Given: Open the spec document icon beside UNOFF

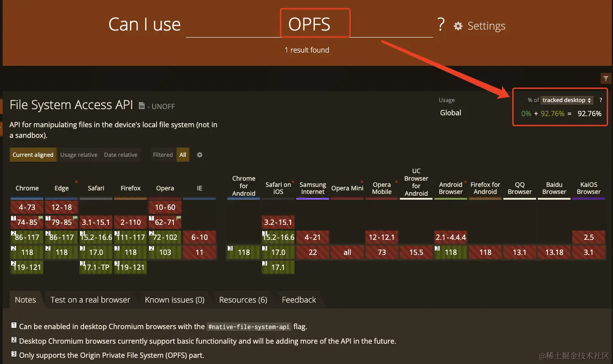Looking at the screenshot, I should pyautogui.click(x=142, y=106).
